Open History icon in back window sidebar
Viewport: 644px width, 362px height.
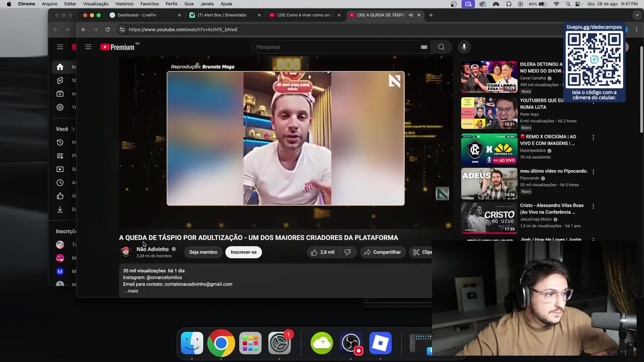point(60,142)
